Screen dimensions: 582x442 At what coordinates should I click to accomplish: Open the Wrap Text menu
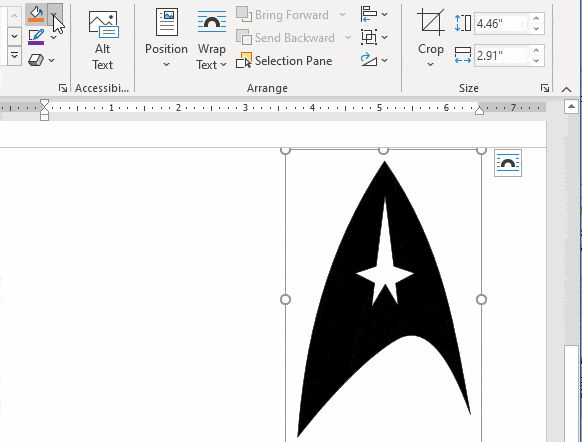click(211, 40)
